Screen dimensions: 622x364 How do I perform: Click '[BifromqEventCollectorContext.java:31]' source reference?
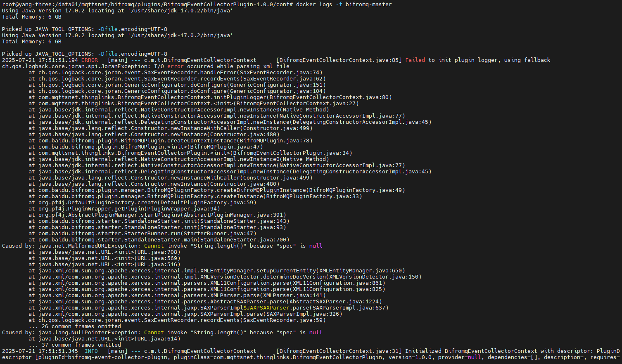(x=339, y=351)
